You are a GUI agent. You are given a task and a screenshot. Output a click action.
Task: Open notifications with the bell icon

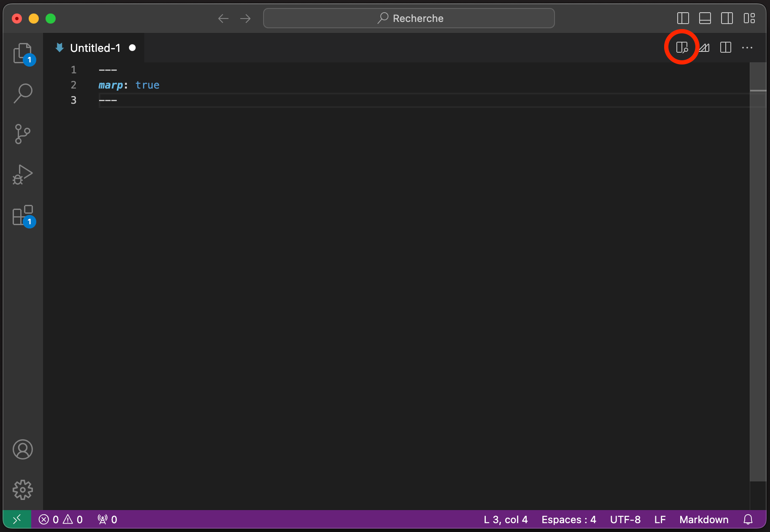[748, 519]
